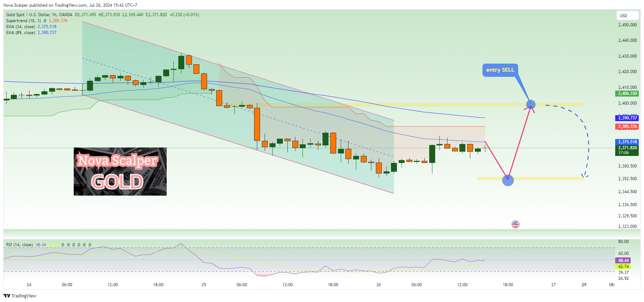Click the 2,385.376 red price label
This screenshot has height=302, width=644.
click(627, 126)
